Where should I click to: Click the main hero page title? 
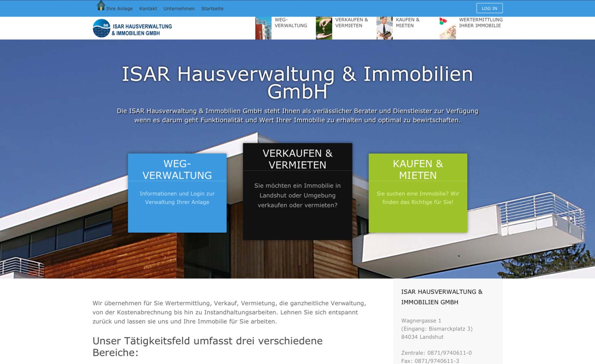tap(297, 83)
